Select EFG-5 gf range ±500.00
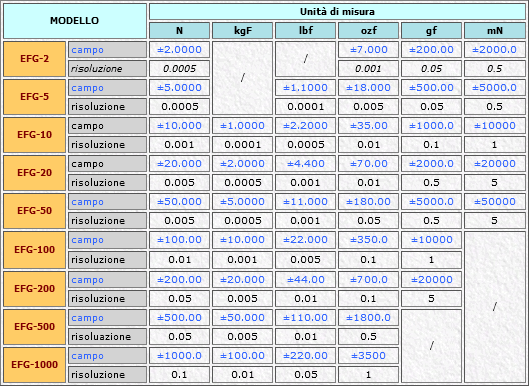Viewport: 529px width, 386px height. point(431,88)
